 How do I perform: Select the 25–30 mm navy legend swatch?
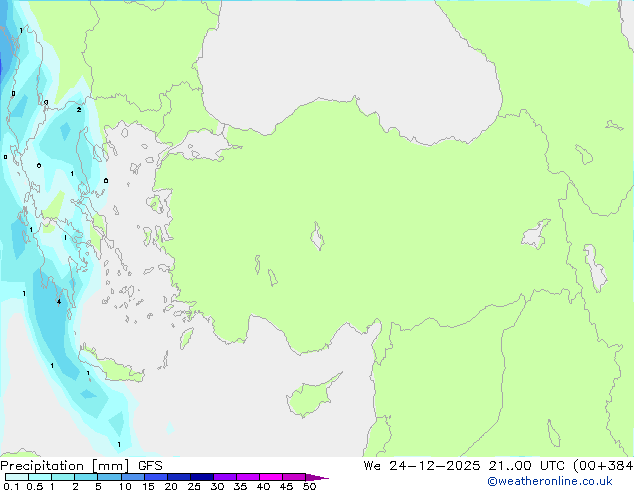tap(201, 477)
